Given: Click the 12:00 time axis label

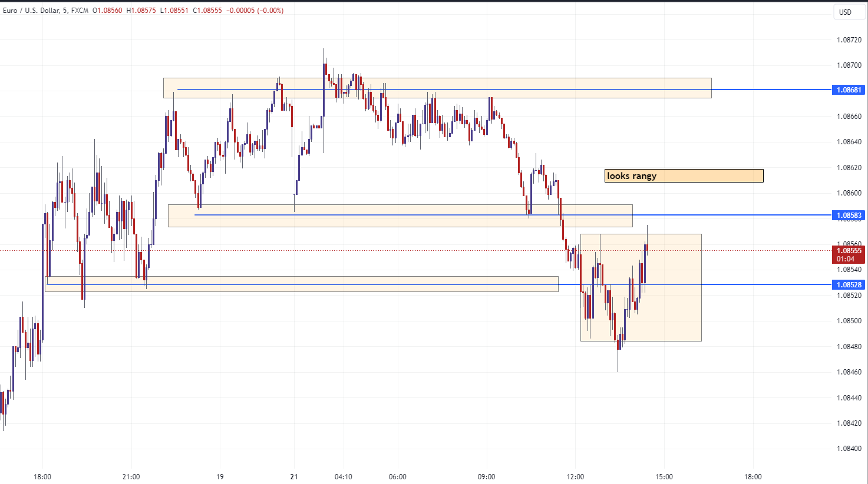Looking at the screenshot, I should 575,476.
